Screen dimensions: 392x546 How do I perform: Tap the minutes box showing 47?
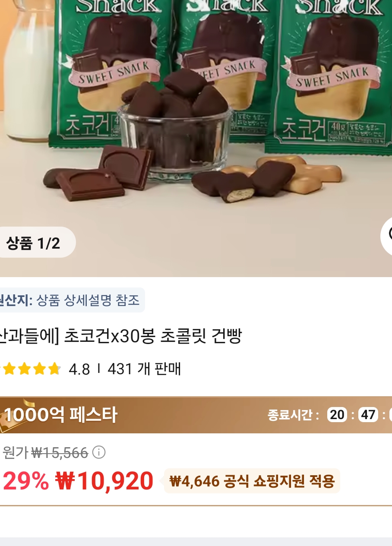tap(368, 415)
